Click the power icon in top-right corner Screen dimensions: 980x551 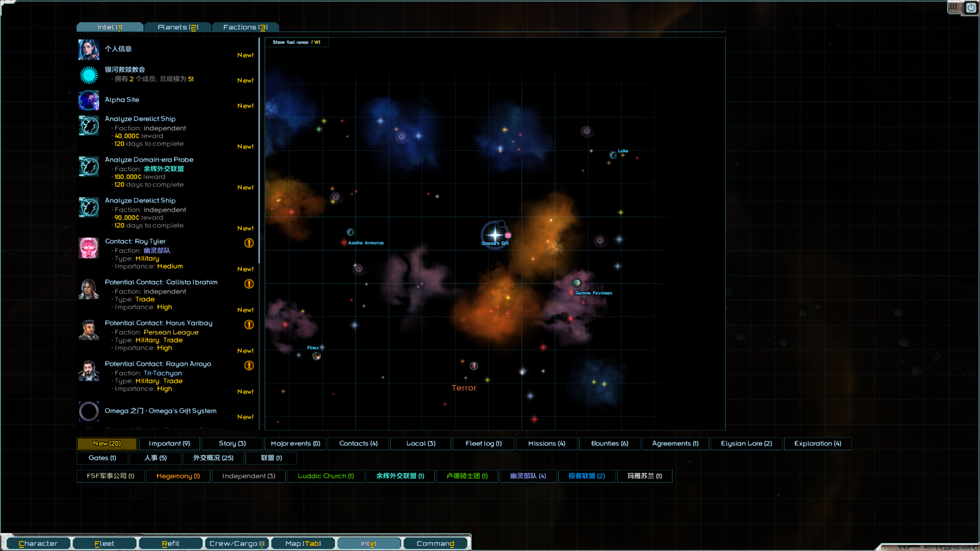coord(971,8)
